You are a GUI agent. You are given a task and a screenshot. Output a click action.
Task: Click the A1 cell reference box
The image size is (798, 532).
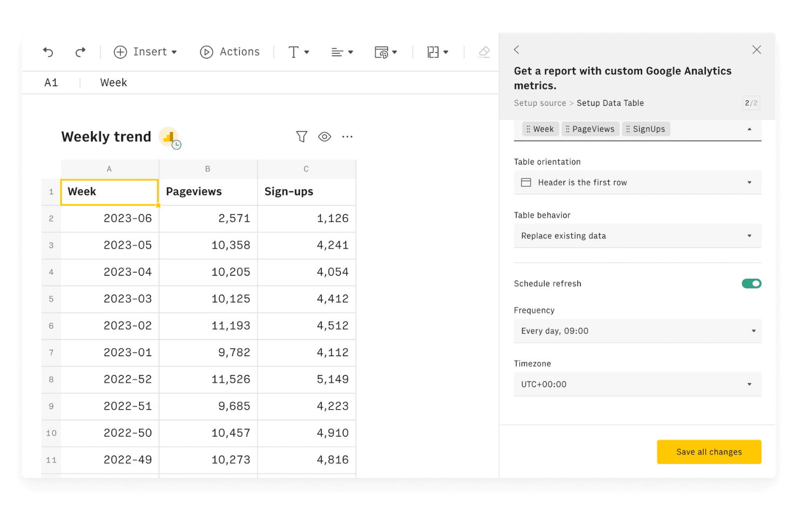51,82
